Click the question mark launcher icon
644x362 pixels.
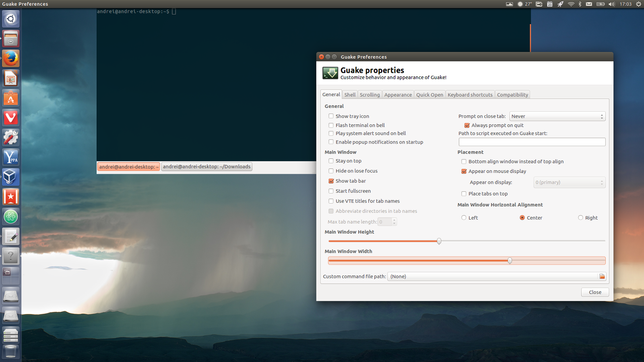coord(11,256)
